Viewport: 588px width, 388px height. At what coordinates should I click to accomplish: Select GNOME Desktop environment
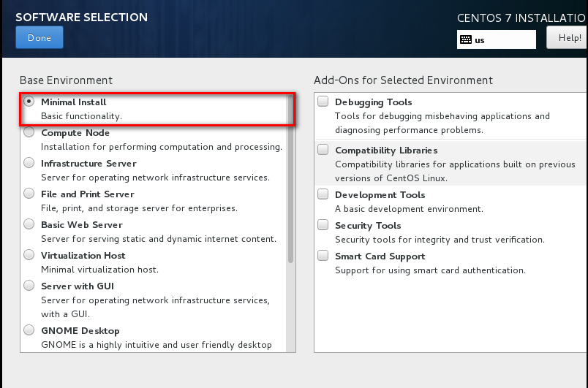coord(29,331)
